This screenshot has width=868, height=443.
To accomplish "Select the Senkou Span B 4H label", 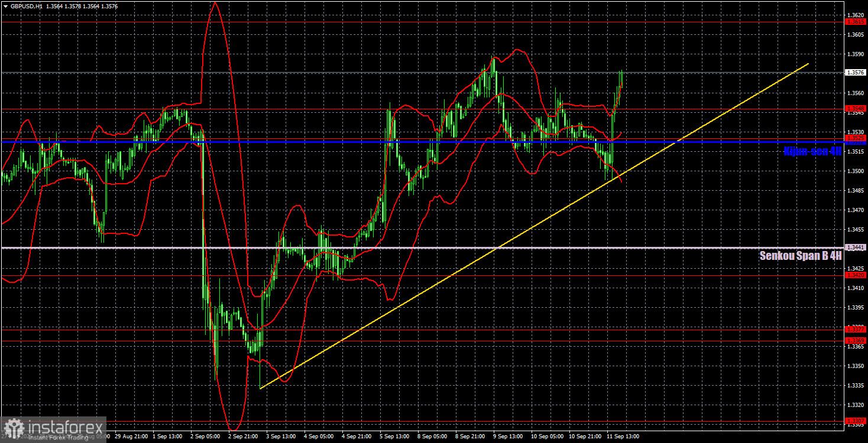I will tap(801, 256).
